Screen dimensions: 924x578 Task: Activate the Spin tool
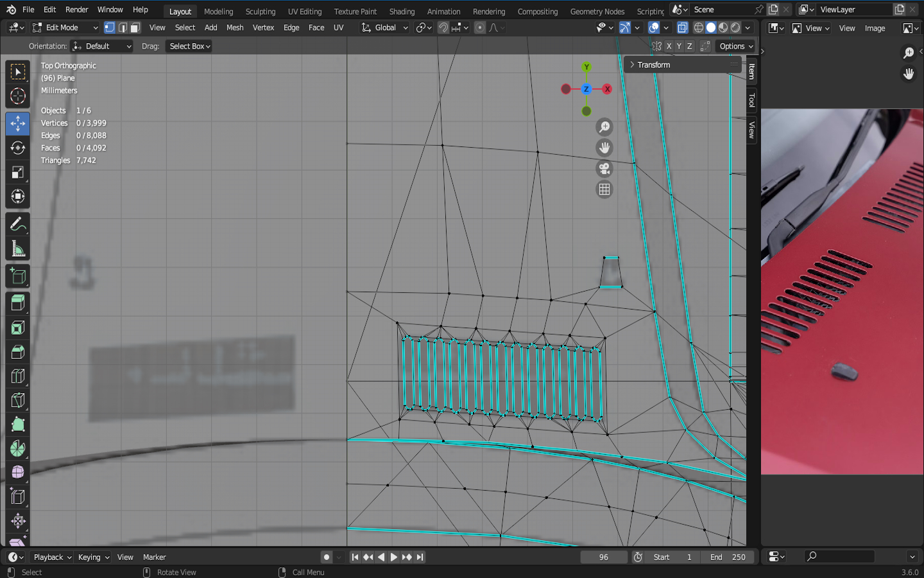coord(18,448)
